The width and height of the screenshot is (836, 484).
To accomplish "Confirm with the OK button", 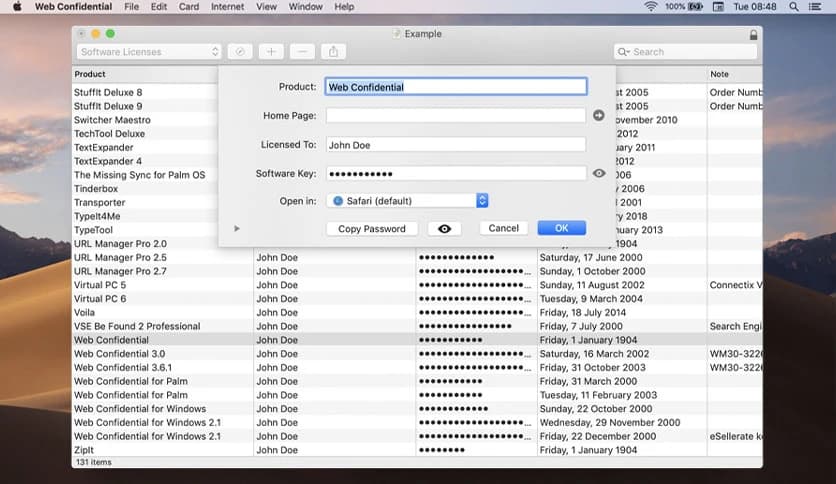I will coord(561,228).
